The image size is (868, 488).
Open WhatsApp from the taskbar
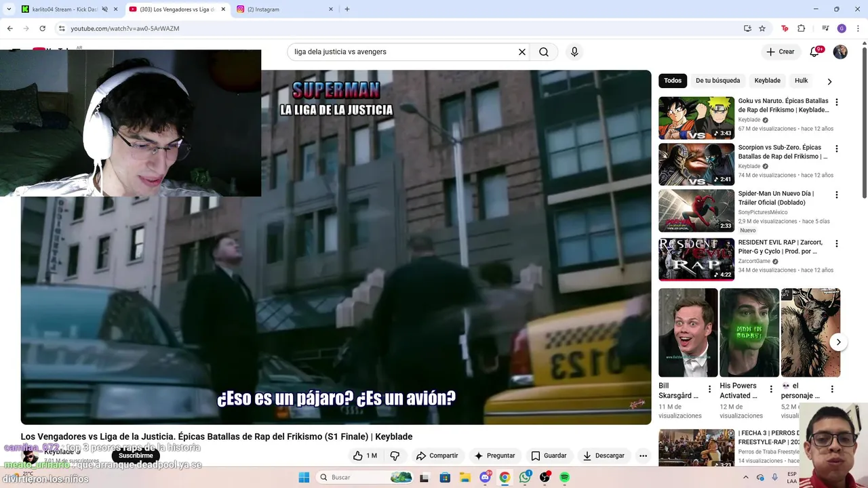[525, 477]
